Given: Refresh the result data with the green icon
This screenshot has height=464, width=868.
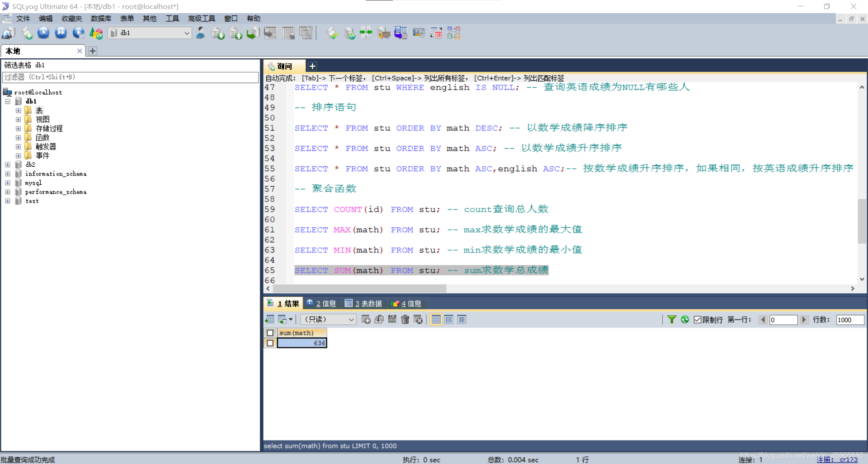Looking at the screenshot, I should pyautogui.click(x=685, y=319).
